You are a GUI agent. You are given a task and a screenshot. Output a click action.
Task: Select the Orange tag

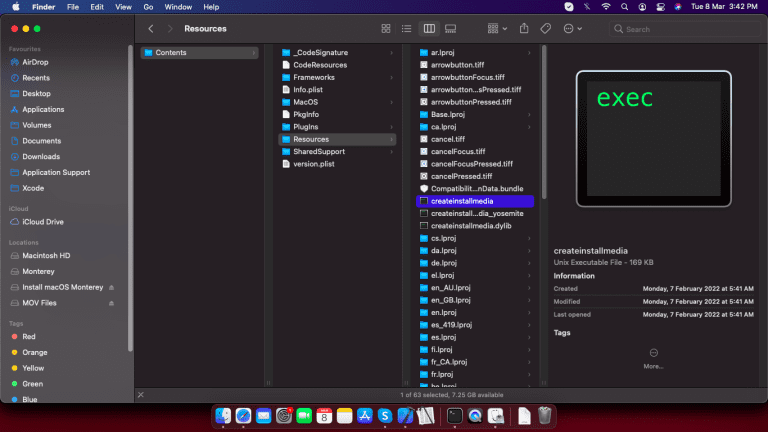point(34,352)
